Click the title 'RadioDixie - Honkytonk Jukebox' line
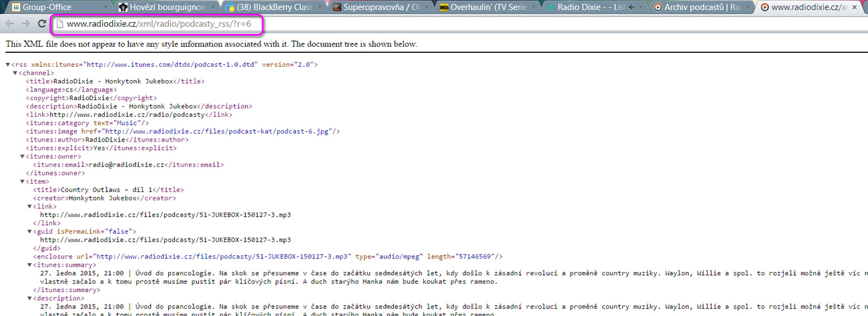The height and width of the screenshot is (316, 868). pyautogui.click(x=116, y=82)
